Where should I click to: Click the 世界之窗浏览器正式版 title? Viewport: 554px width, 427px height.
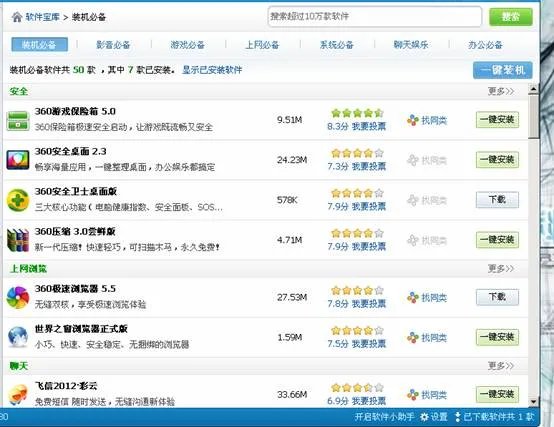coord(81,329)
